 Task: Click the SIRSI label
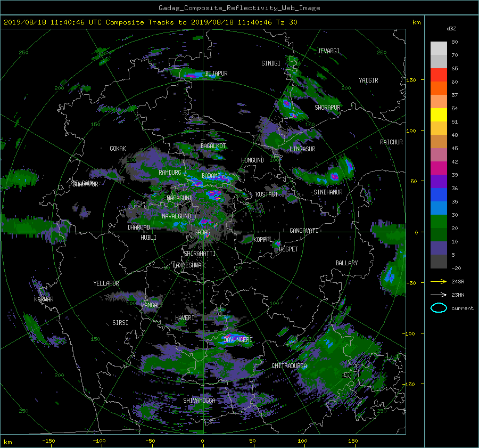click(x=120, y=323)
